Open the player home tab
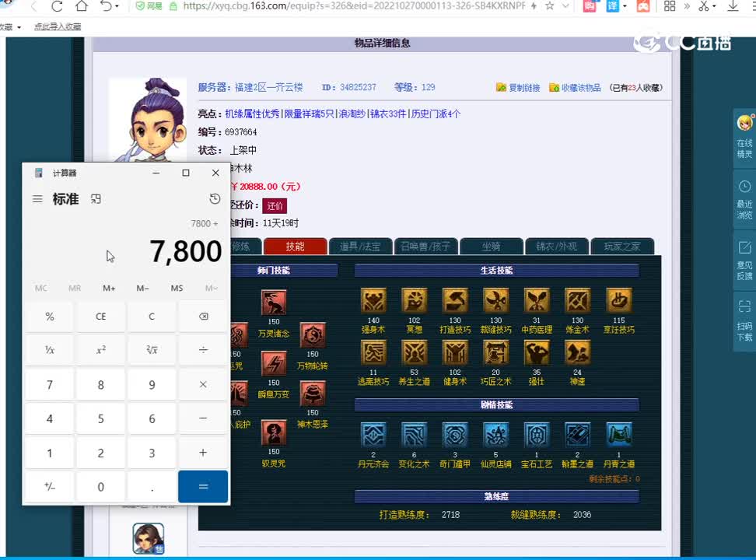Image resolution: width=756 pixels, height=560 pixels. coord(622,247)
